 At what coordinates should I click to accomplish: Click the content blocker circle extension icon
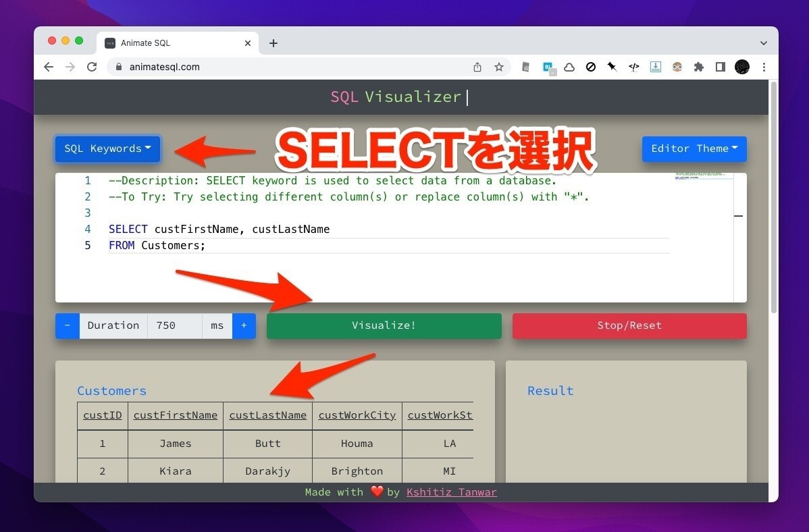[591, 67]
